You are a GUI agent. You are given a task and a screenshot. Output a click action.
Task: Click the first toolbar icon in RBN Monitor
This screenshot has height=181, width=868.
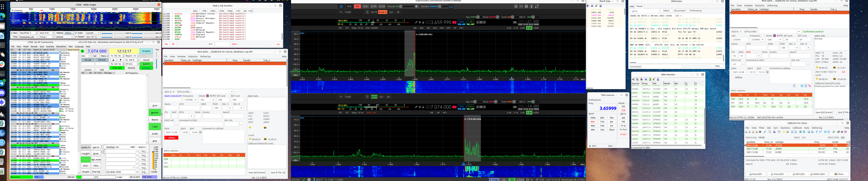pos(633,80)
